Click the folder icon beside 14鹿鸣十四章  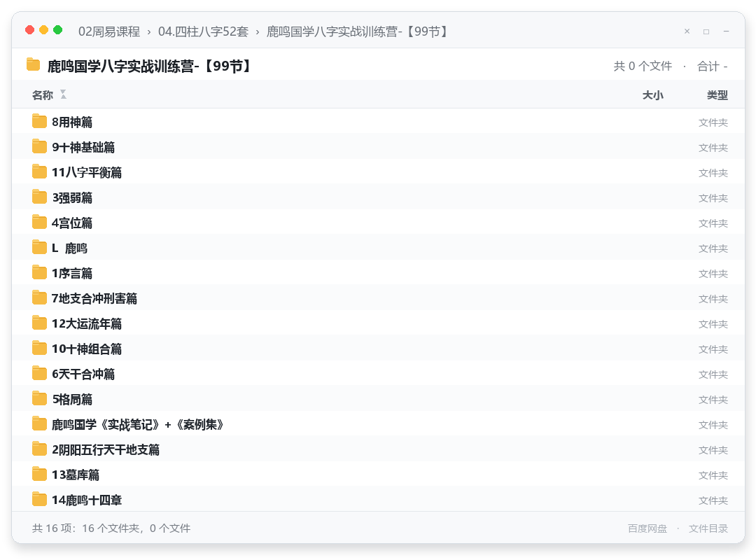click(x=39, y=499)
